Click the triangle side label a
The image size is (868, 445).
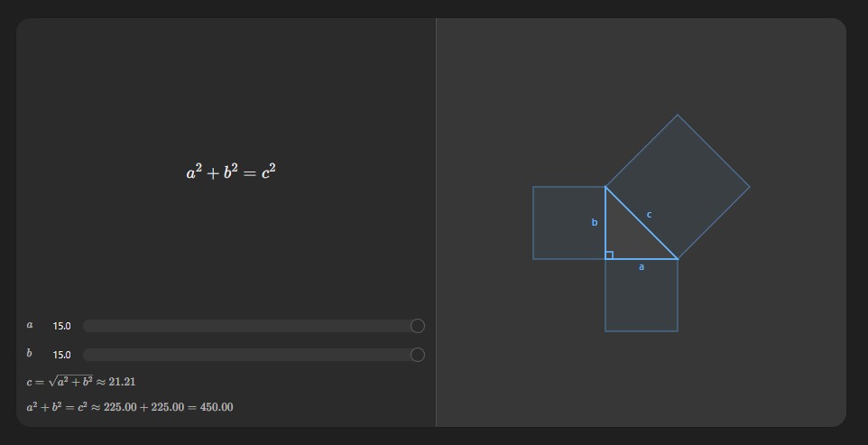click(x=642, y=267)
